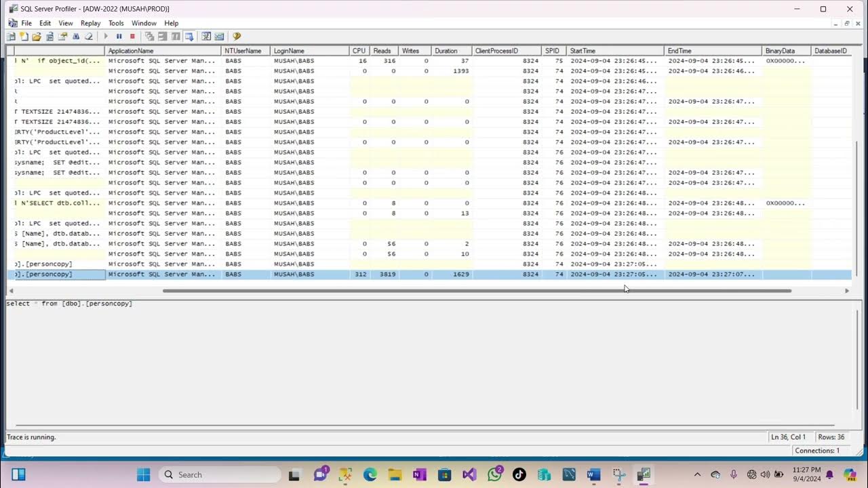868x488 pixels.
Task: Clear the trace window with the eraser icon
Action: click(88, 37)
